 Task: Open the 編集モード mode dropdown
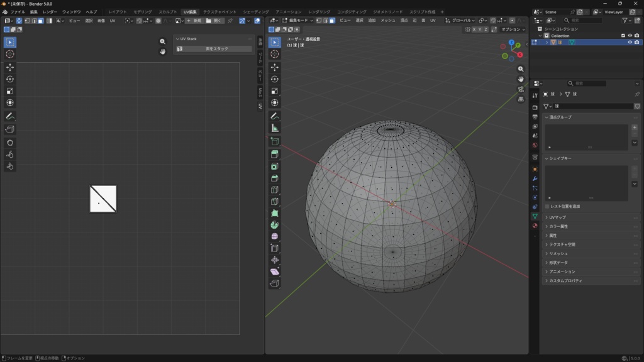pos(297,21)
